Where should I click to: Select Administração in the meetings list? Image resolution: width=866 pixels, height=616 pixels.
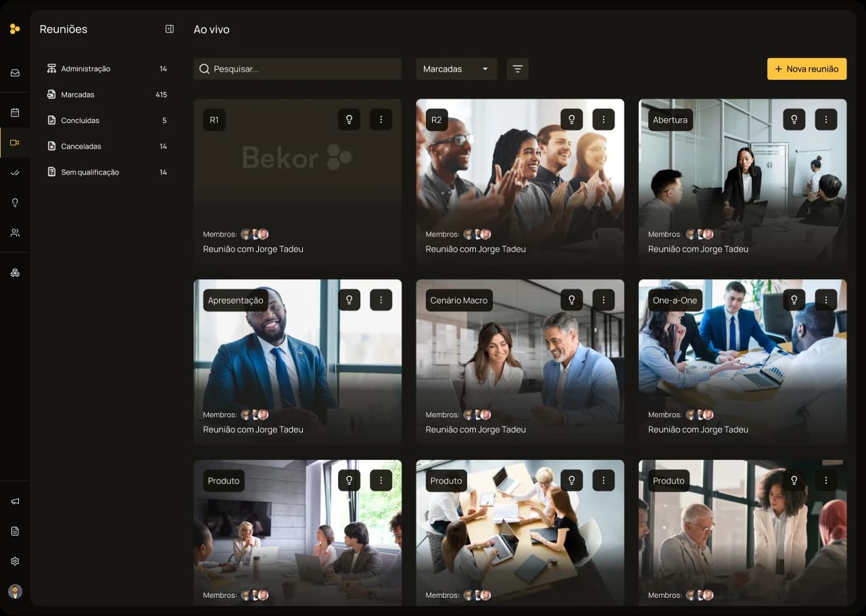(85, 69)
